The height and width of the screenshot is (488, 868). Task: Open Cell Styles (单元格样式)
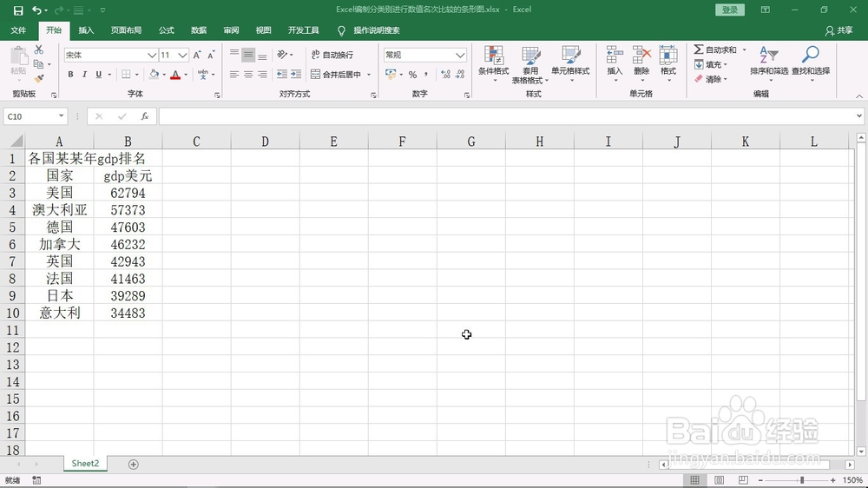pos(570,63)
